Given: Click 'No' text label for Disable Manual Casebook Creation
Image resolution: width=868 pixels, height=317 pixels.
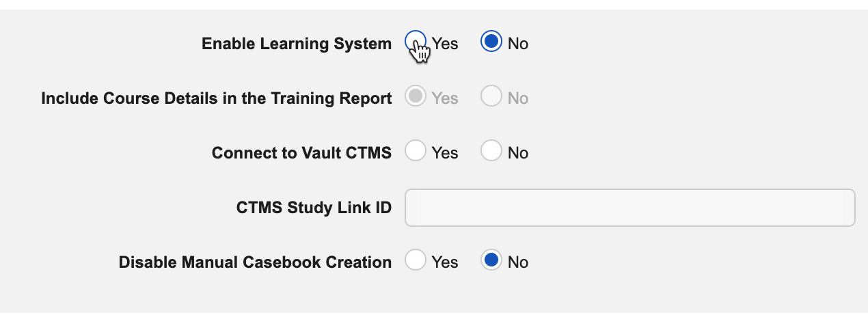Looking at the screenshot, I should point(518,262).
